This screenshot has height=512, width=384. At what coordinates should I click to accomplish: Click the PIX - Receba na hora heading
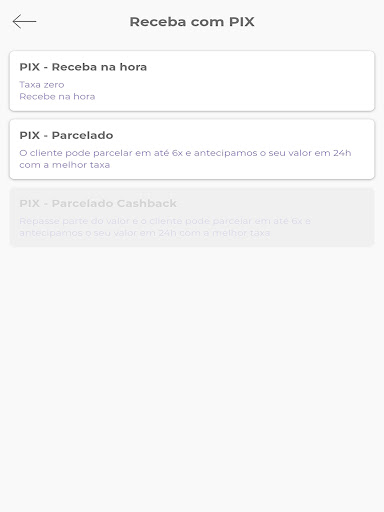[x=83, y=67]
